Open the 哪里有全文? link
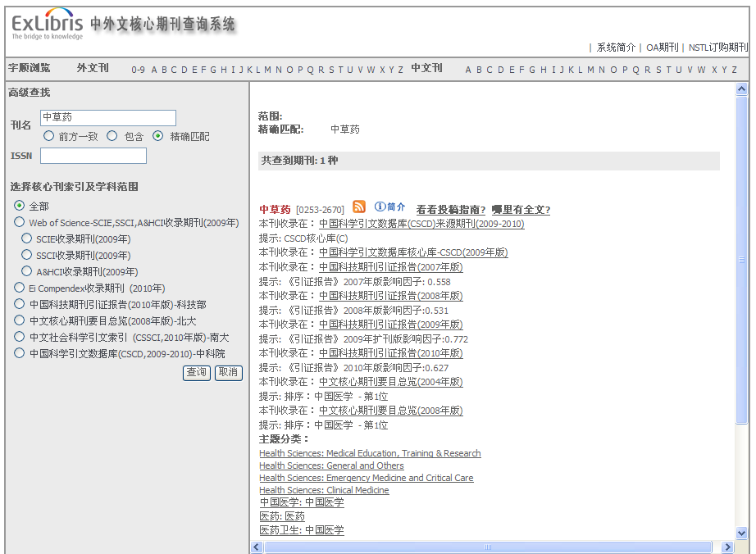Viewport: 756px width, 554px height. pos(521,210)
